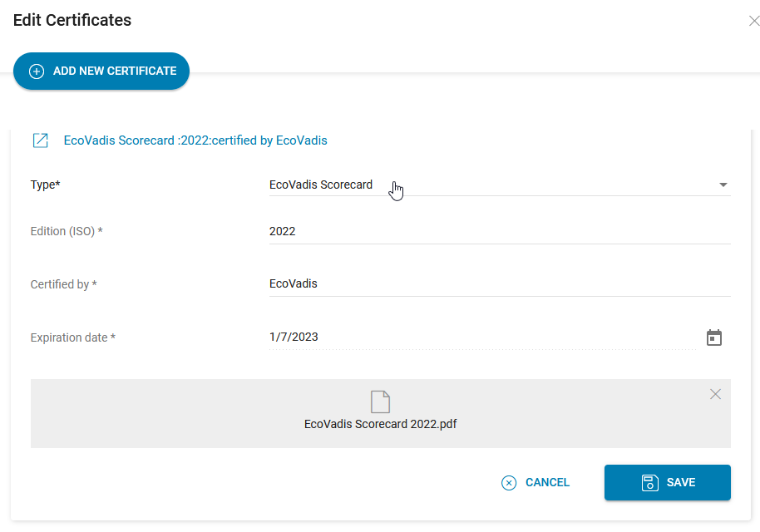This screenshot has width=760, height=532.
Task: Open the expiration date calendar picker
Action: (x=713, y=337)
